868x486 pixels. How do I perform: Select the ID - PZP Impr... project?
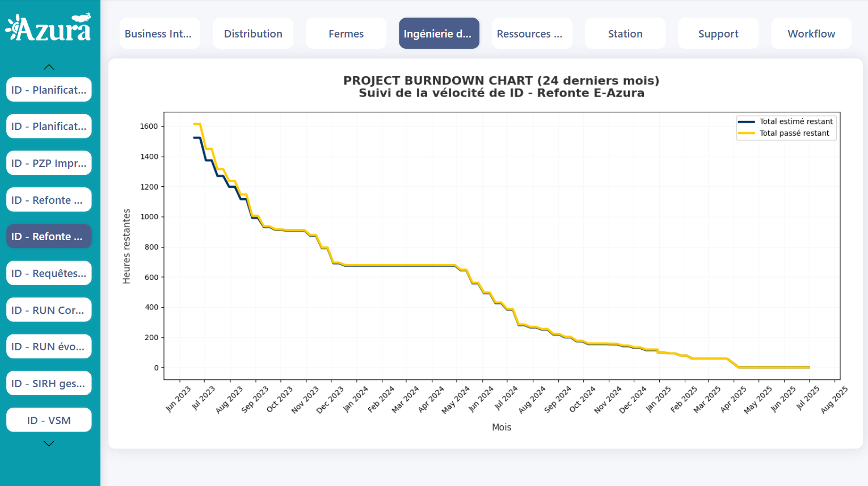coord(49,163)
